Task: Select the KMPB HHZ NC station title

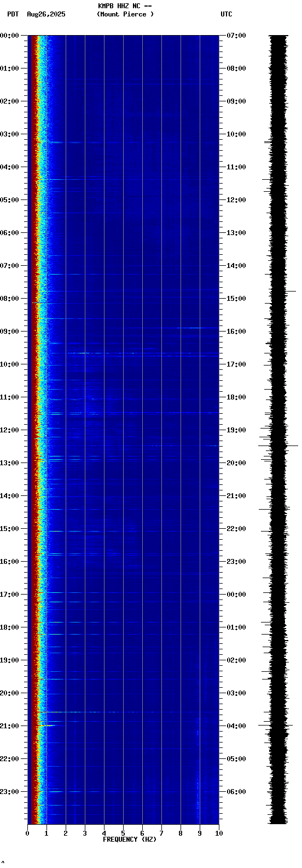Action: click(x=125, y=6)
